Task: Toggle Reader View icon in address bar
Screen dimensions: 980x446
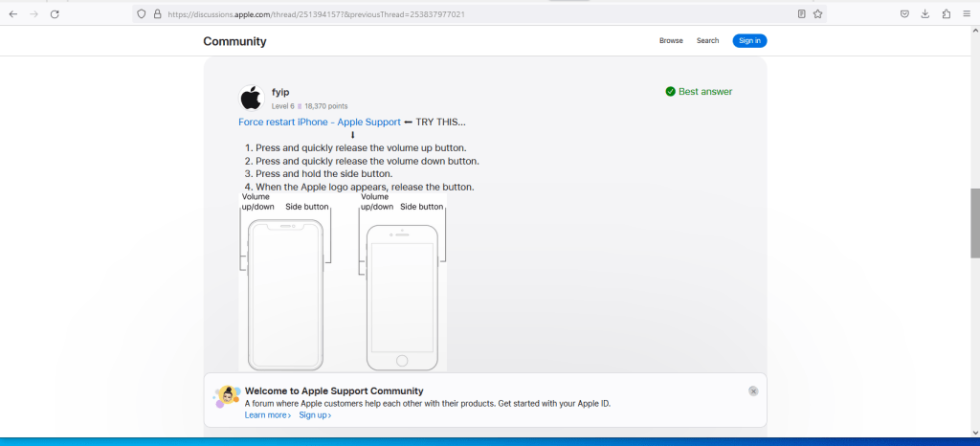Action: pyautogui.click(x=801, y=14)
